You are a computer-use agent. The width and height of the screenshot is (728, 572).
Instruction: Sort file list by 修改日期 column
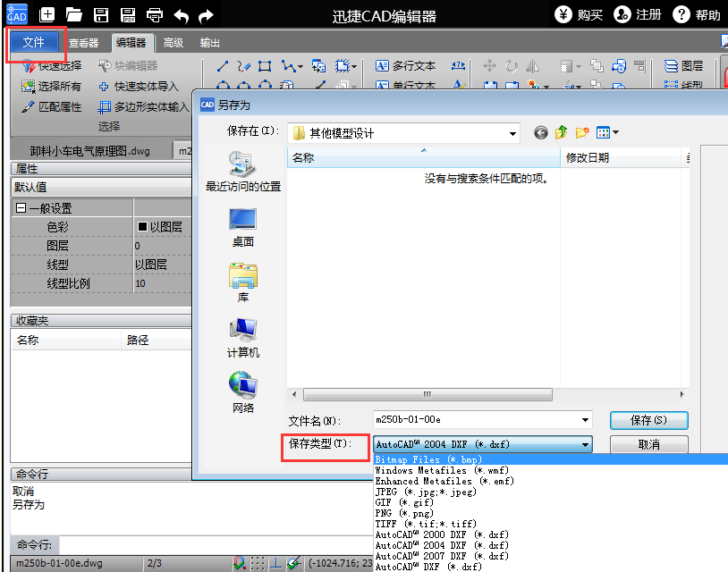(621, 157)
